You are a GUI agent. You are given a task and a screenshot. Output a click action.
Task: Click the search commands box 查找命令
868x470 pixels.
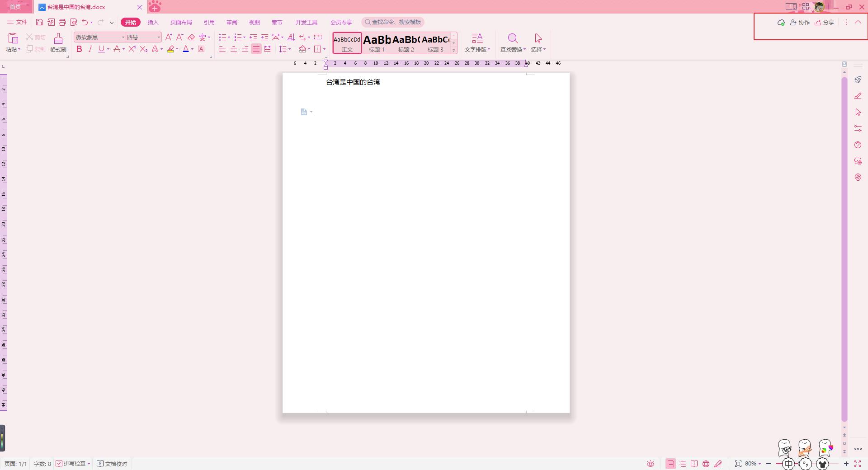pos(393,22)
